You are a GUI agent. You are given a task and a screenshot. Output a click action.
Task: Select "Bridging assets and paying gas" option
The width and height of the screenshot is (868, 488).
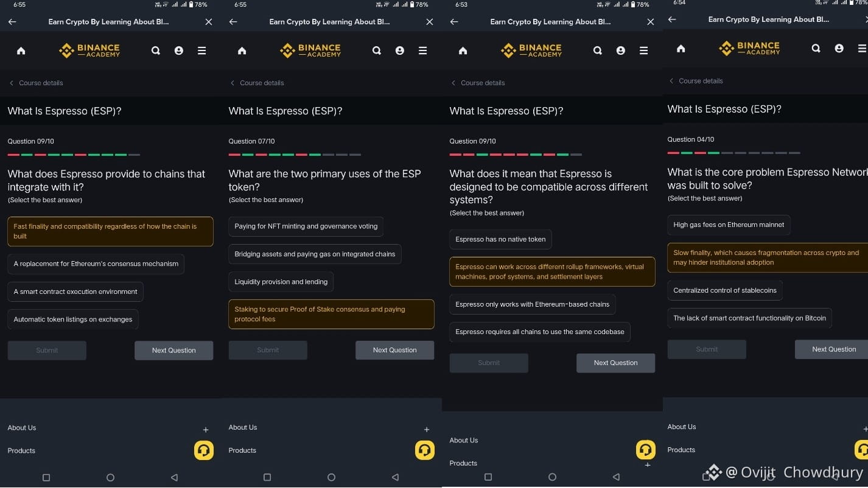[315, 254]
